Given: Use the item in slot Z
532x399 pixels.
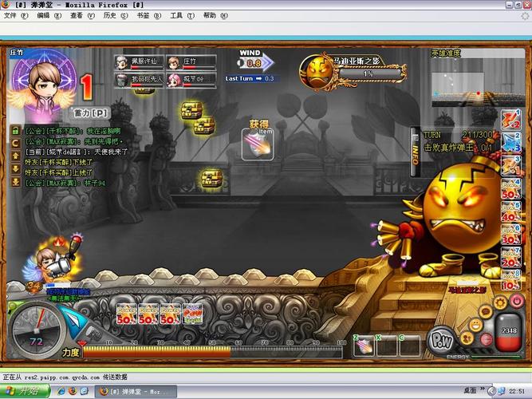Looking at the screenshot, I should 365,345.
